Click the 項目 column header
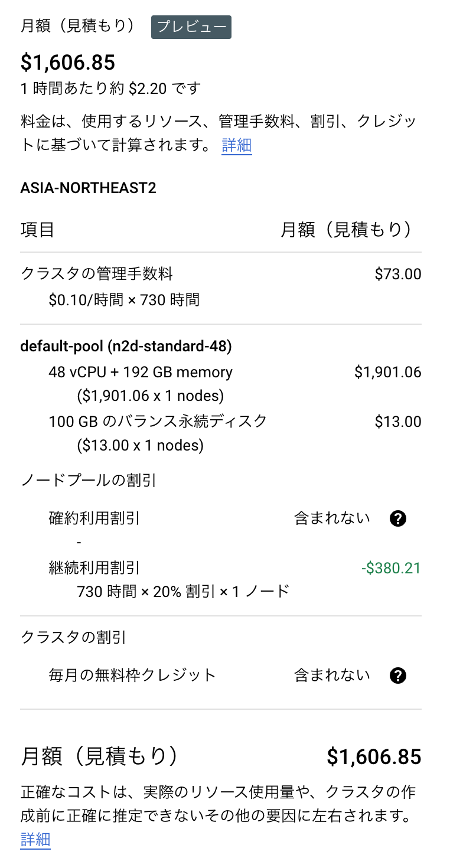 pyautogui.click(x=37, y=230)
